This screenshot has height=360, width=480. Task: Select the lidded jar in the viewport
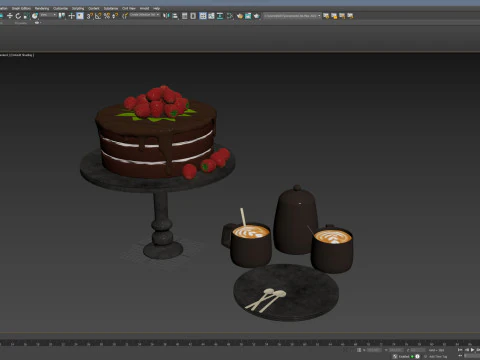pos(295,220)
